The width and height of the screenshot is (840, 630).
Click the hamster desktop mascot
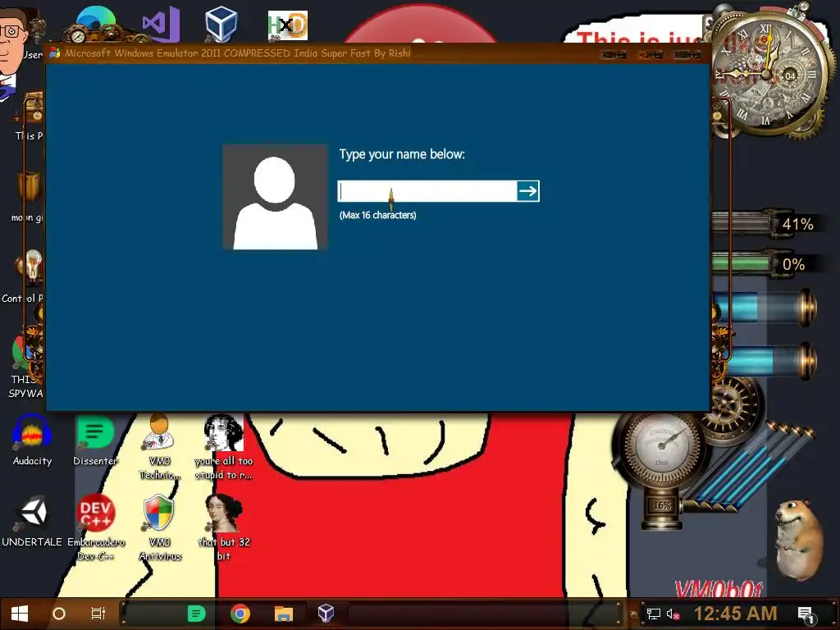pyautogui.click(x=799, y=540)
